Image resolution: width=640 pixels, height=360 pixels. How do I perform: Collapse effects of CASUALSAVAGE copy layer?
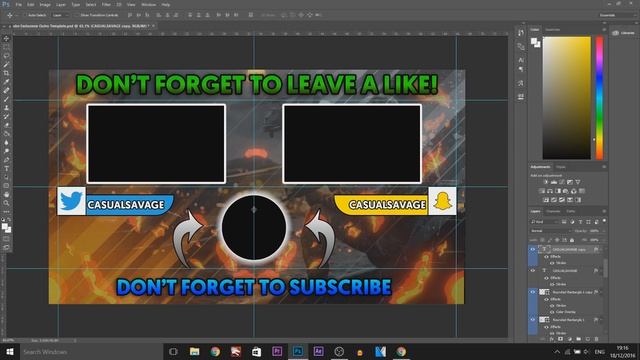[602, 249]
